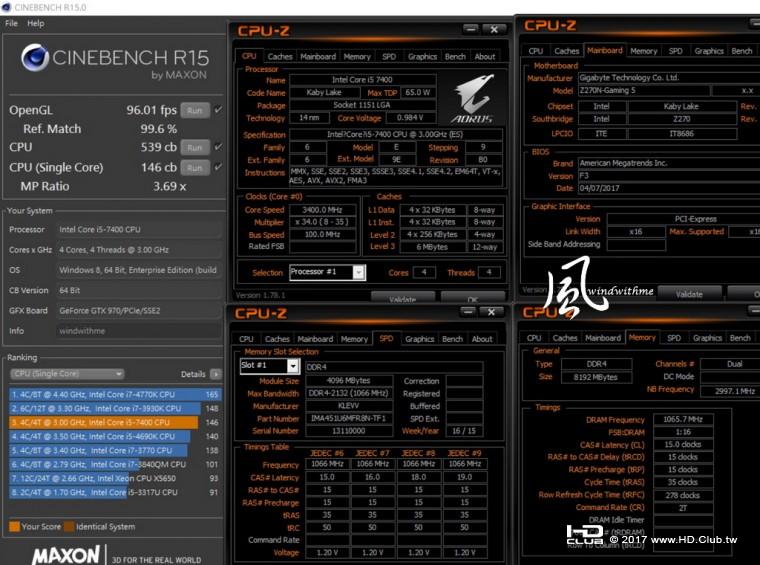Select the i7-3930K ranking row
This screenshot has width=760, height=565.
(115, 408)
